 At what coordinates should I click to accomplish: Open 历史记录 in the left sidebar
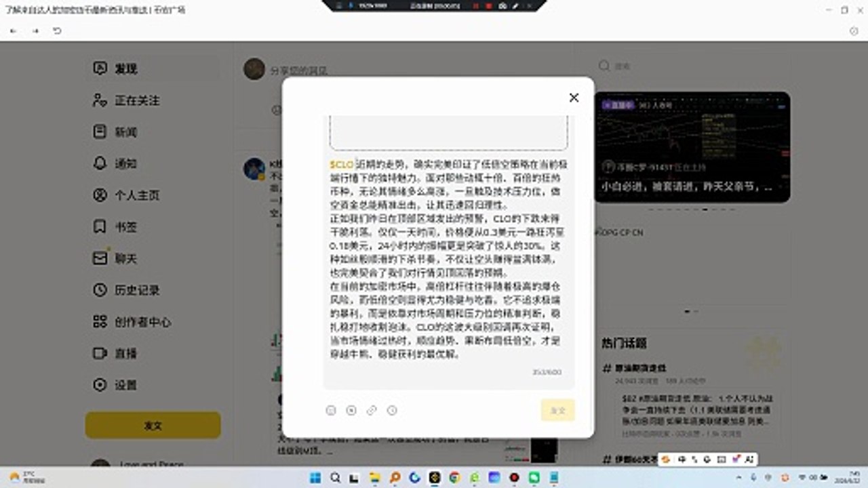pos(153,290)
